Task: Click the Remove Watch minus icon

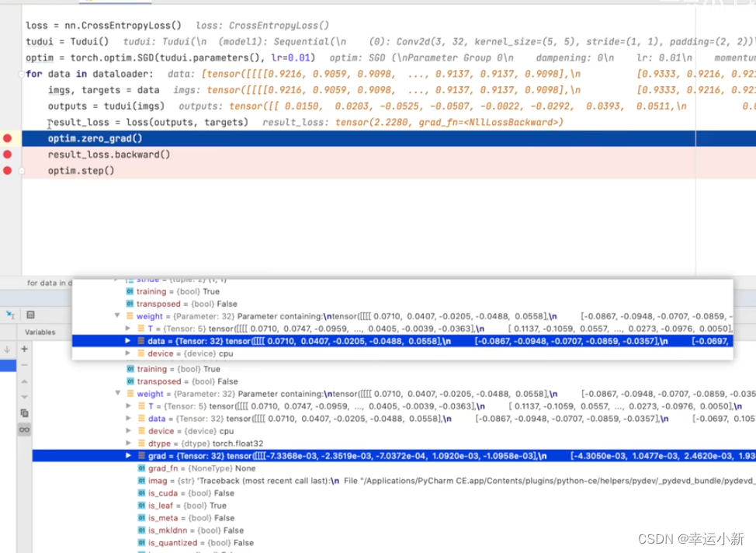Action: click(x=24, y=365)
